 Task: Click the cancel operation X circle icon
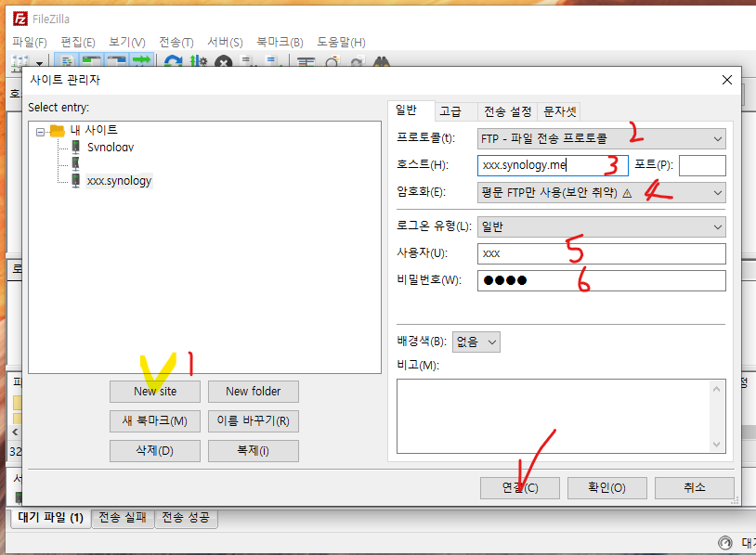click(x=223, y=61)
